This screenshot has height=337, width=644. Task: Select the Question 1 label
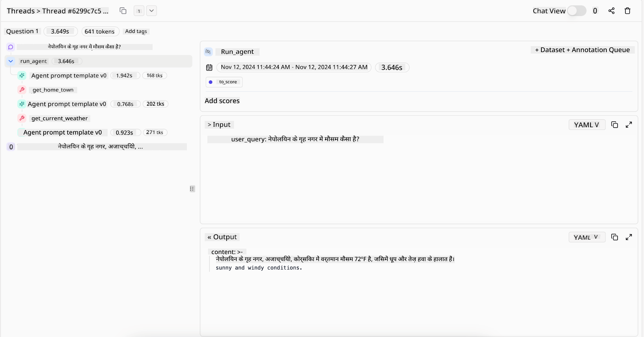click(x=22, y=31)
